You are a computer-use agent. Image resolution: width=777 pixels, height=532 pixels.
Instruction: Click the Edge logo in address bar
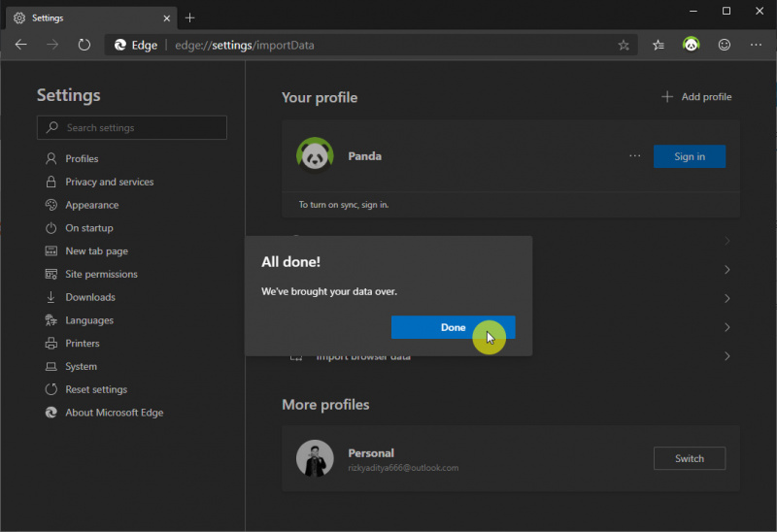pyautogui.click(x=120, y=45)
